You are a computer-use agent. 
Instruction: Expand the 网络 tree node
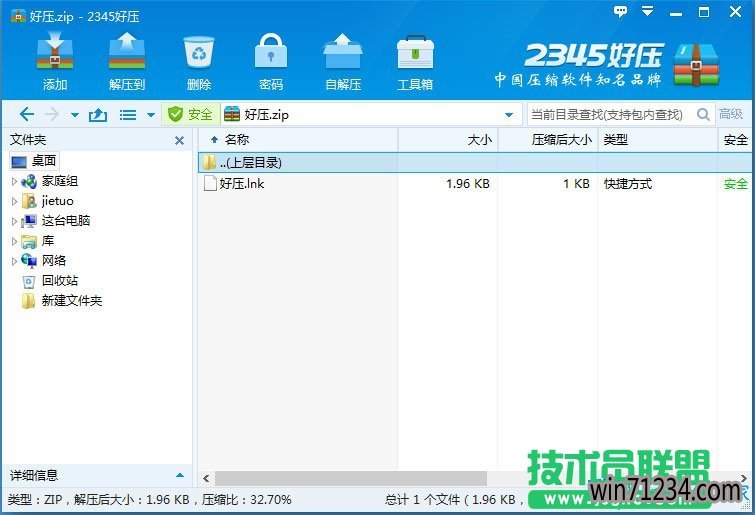[x=14, y=261]
